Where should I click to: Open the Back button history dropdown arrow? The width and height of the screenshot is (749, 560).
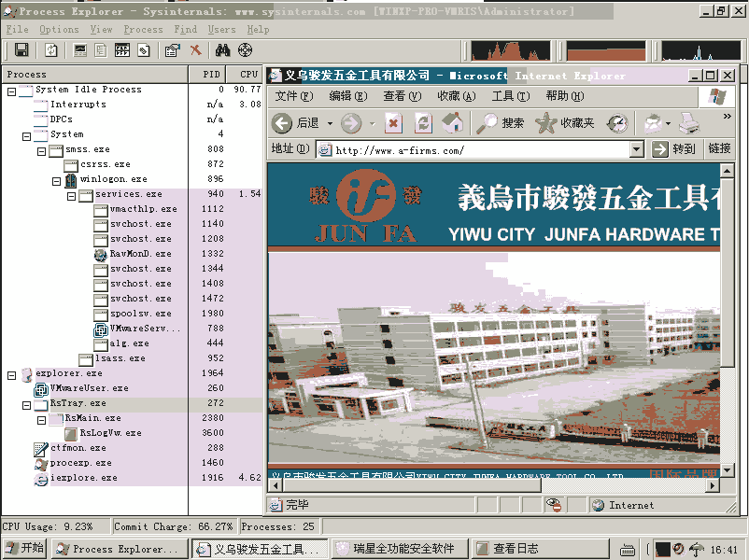click(330, 123)
